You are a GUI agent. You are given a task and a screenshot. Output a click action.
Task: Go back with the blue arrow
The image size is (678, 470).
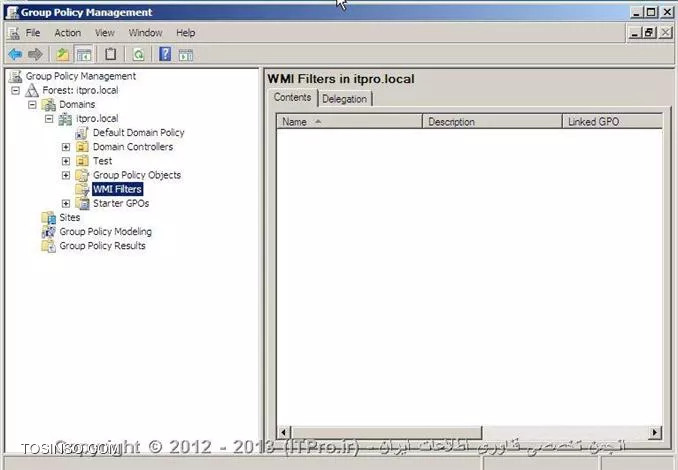(x=15, y=54)
